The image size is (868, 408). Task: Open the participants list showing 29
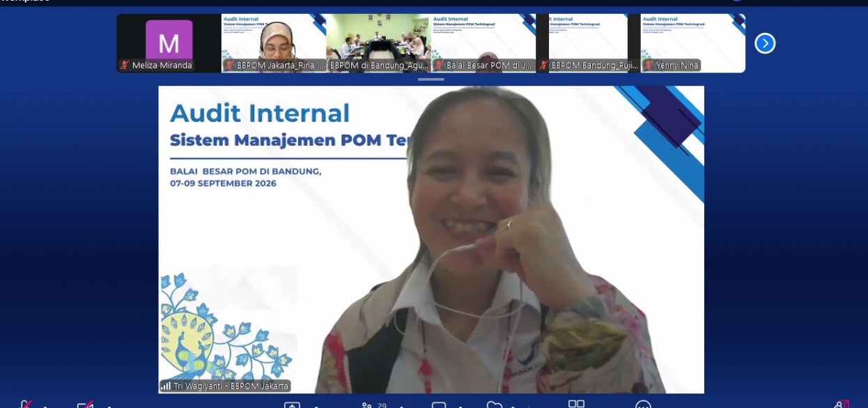click(x=375, y=405)
